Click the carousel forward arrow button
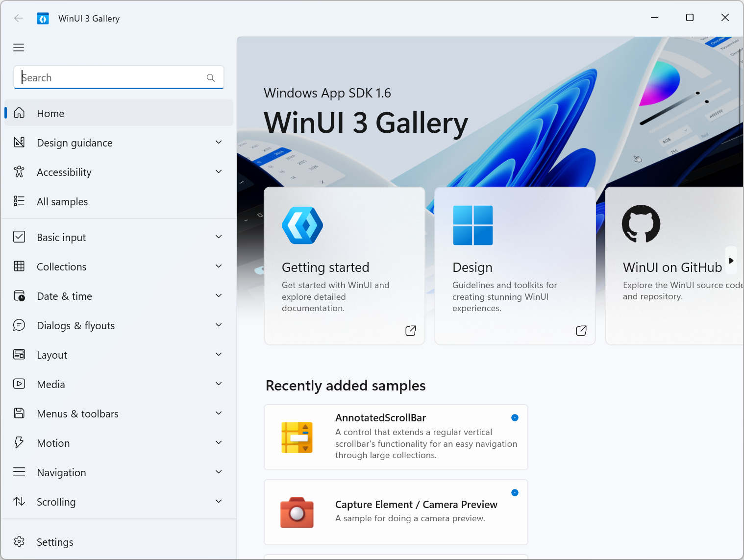 pyautogui.click(x=731, y=260)
